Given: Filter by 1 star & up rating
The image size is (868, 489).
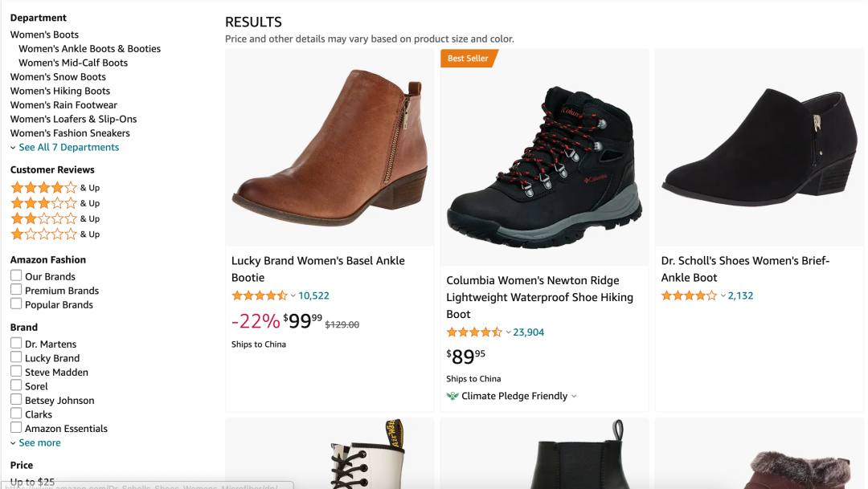Looking at the screenshot, I should click(x=44, y=234).
